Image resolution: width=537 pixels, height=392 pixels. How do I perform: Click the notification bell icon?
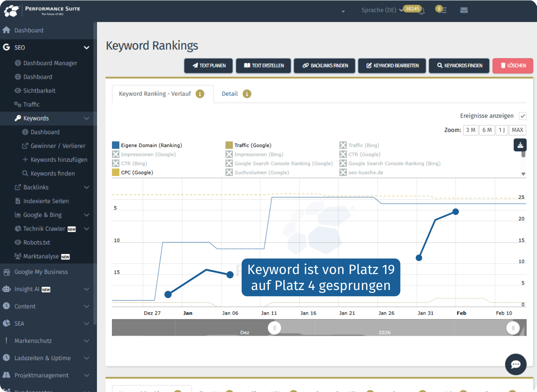pyautogui.click(x=421, y=11)
